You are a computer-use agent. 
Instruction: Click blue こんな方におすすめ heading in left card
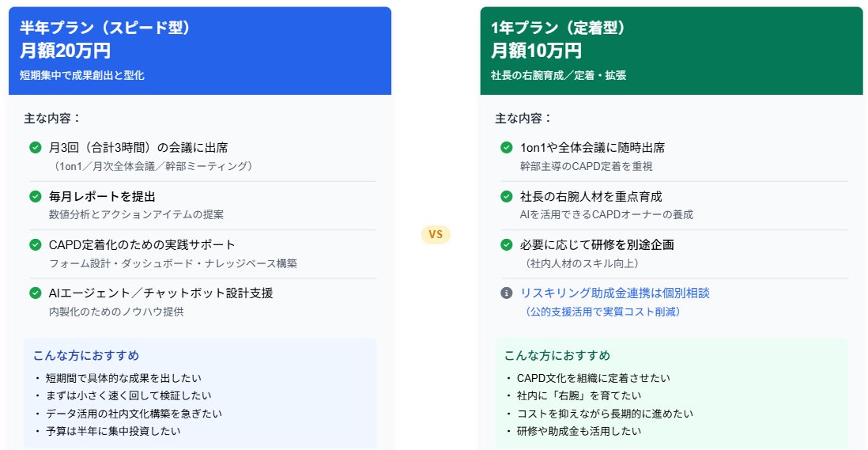(86, 355)
